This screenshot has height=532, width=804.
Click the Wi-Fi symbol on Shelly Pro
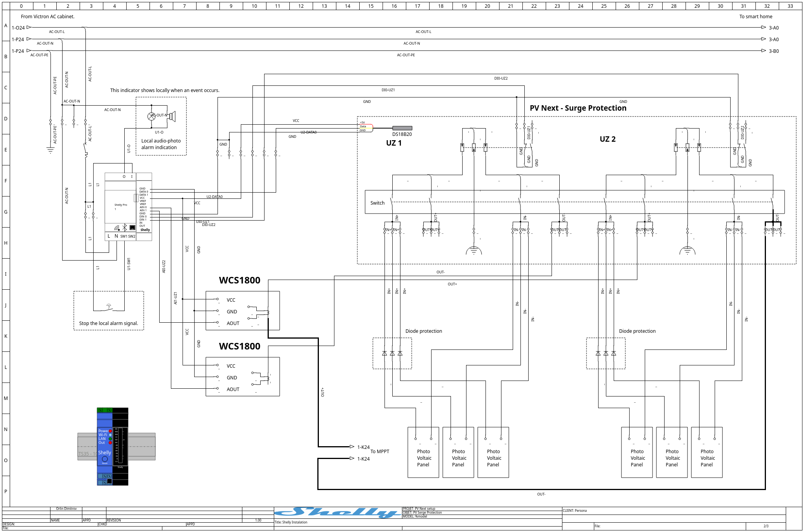pos(117,228)
